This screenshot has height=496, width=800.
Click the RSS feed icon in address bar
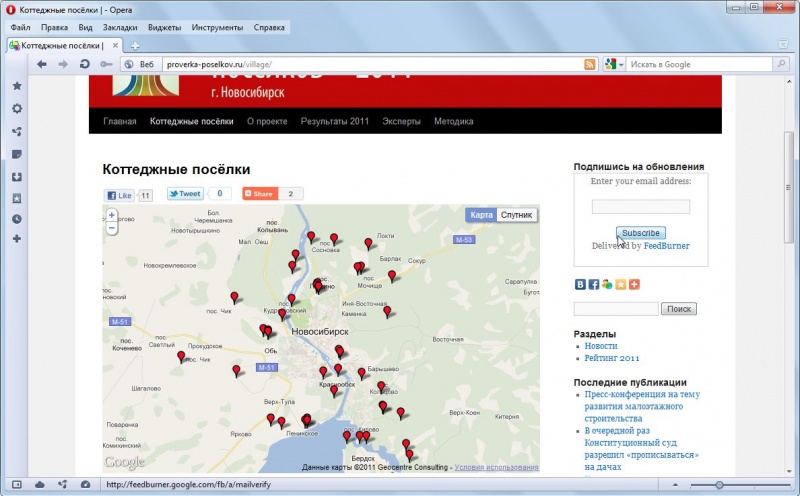coord(590,64)
